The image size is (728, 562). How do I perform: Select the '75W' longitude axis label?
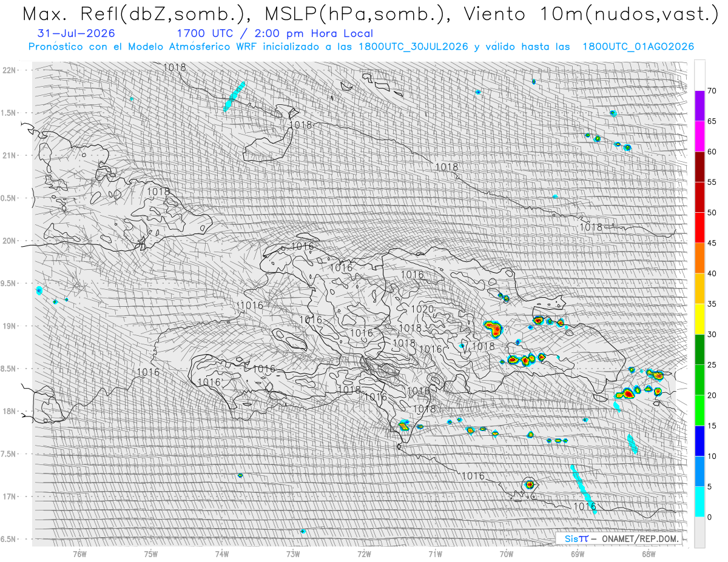click(x=150, y=553)
